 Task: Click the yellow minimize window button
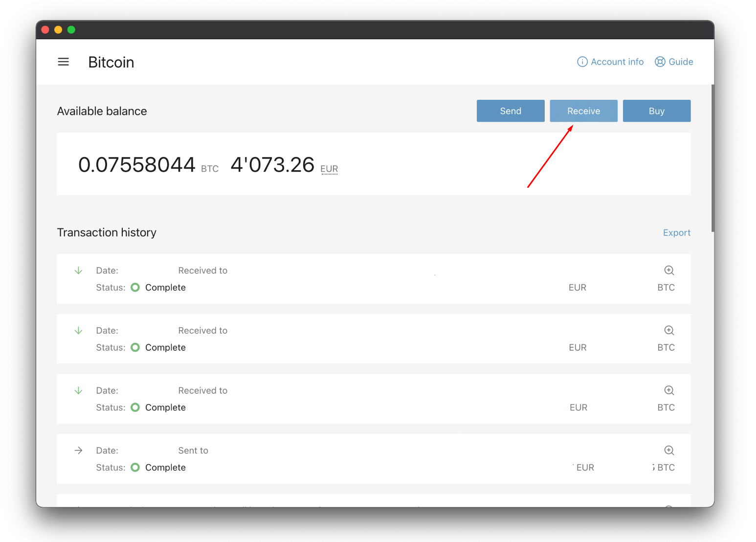(x=58, y=30)
